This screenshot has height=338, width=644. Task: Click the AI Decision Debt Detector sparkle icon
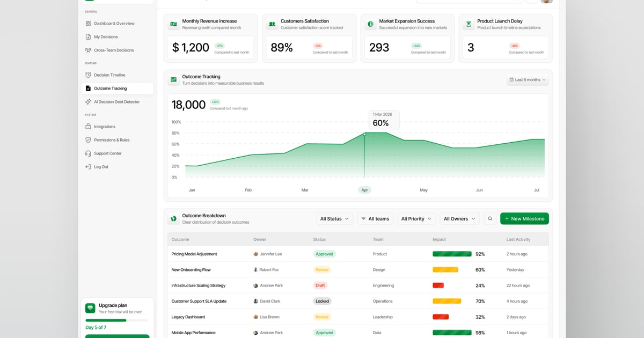tap(88, 102)
